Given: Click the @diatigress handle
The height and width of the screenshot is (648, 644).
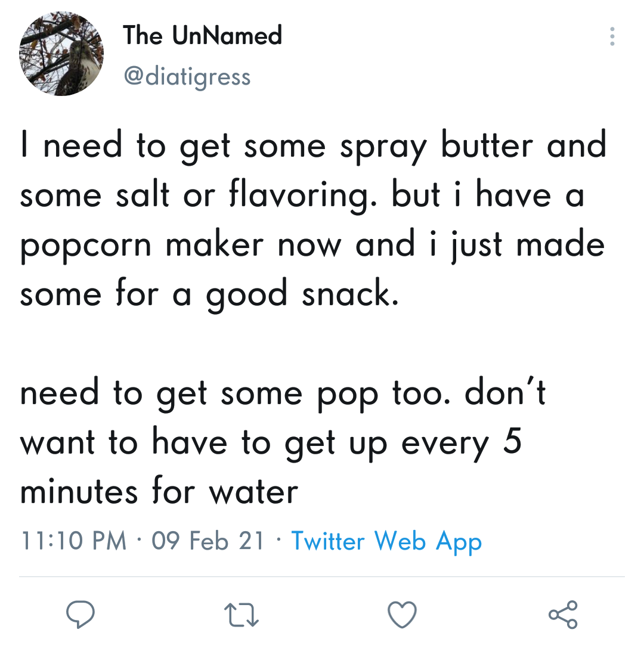Looking at the screenshot, I should (187, 77).
